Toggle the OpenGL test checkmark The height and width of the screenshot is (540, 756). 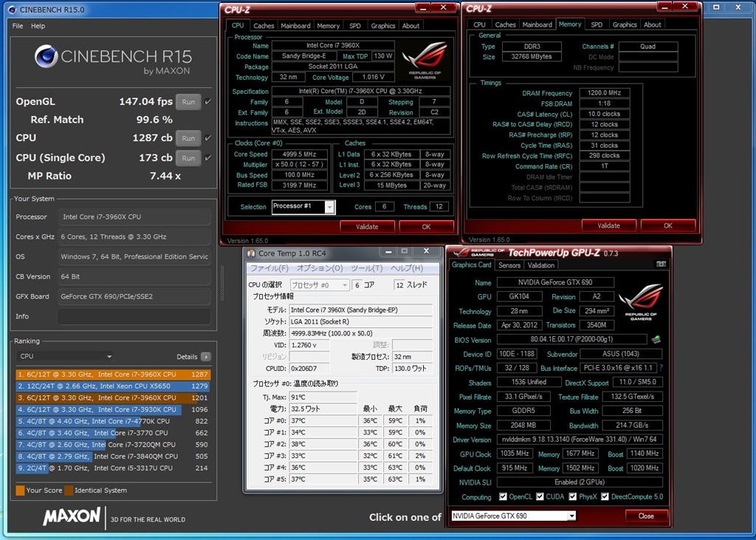click(207, 102)
